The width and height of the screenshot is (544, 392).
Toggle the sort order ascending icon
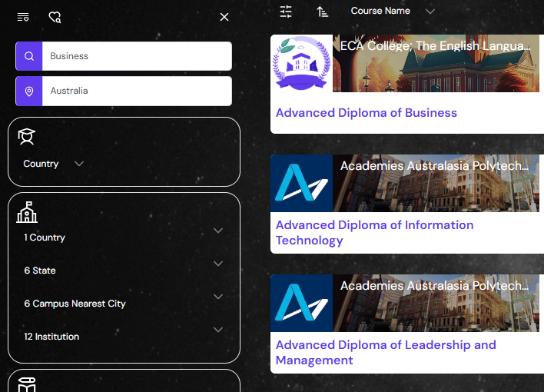click(322, 12)
